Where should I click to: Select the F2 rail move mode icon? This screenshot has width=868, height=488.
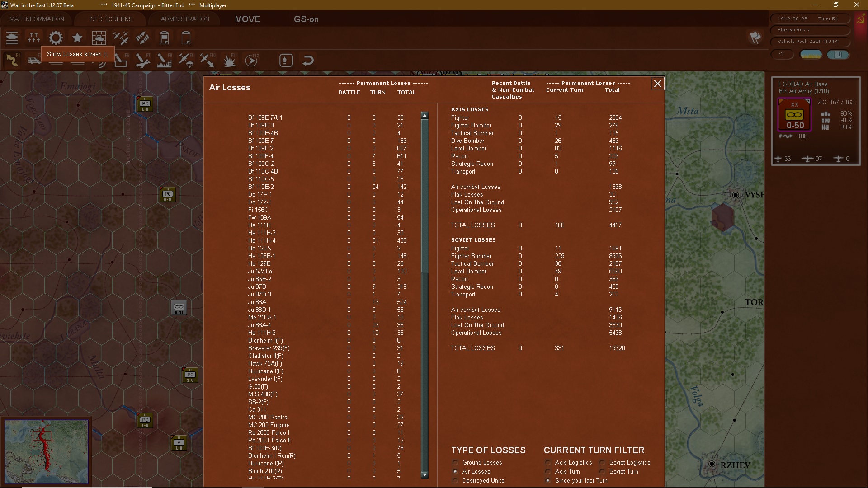34,60
